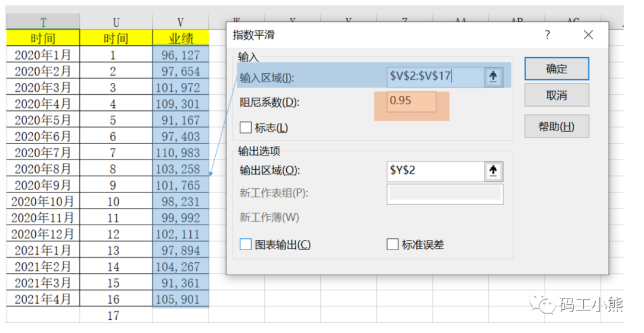Select cell 2020年2月
Screen dimensions: 644x333
tap(43, 71)
